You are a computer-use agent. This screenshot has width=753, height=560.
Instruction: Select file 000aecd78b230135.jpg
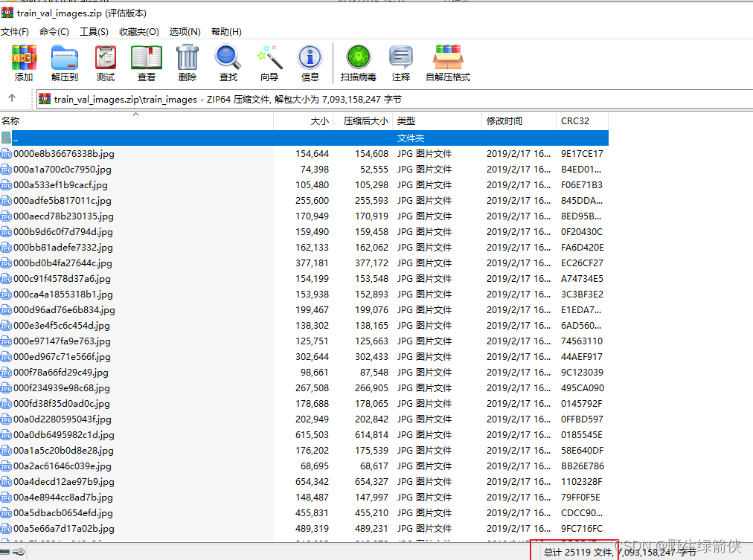coord(63,216)
